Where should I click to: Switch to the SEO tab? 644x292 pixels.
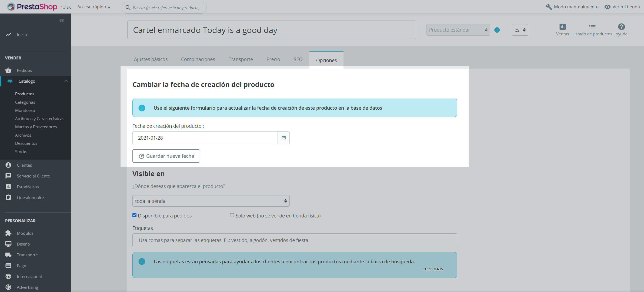coord(298,59)
